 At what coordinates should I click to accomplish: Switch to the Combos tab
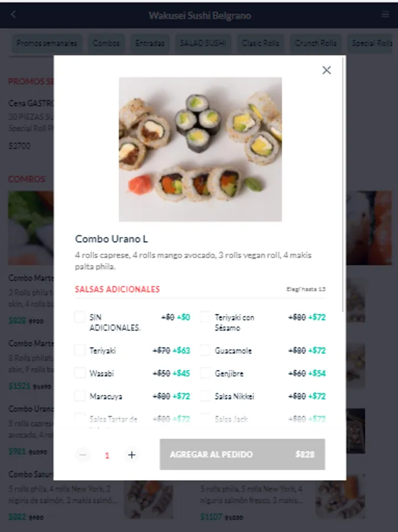click(106, 43)
